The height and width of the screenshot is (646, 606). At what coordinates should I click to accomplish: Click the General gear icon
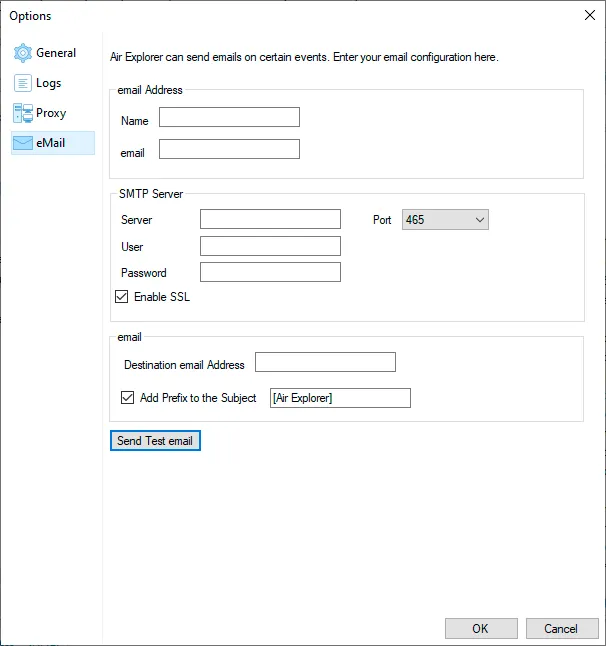(23, 53)
